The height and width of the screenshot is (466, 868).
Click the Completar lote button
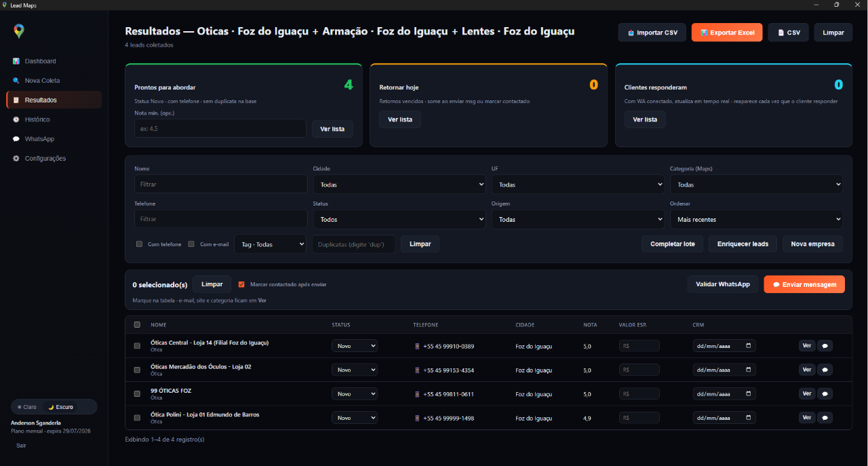(x=673, y=244)
